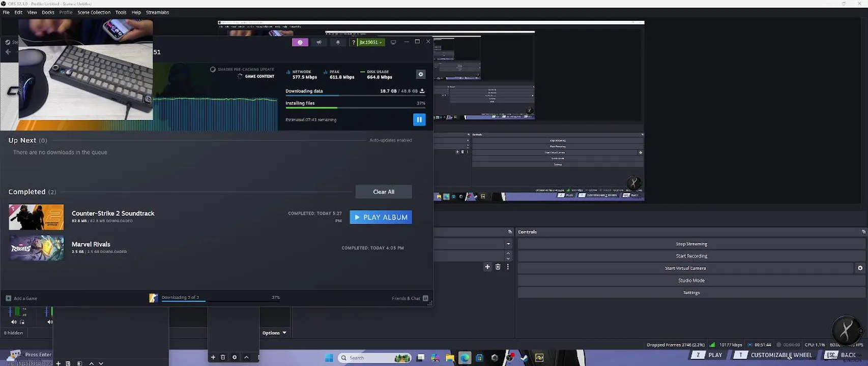Expand the transition type dropdown
Viewport: 868px width, 366px height.
(x=508, y=244)
